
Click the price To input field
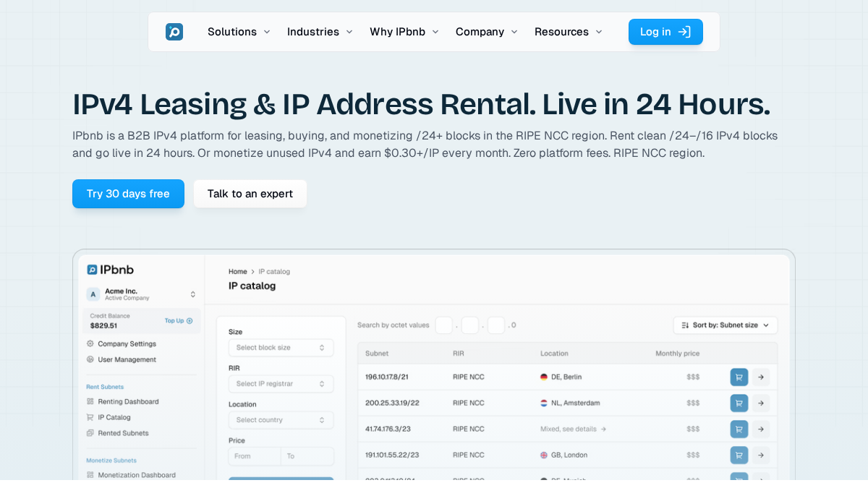coord(307,456)
